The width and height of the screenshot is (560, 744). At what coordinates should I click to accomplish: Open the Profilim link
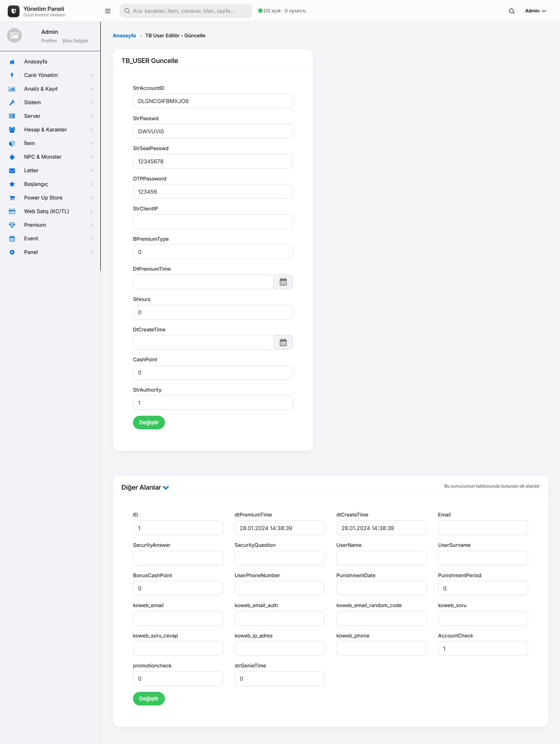(49, 41)
